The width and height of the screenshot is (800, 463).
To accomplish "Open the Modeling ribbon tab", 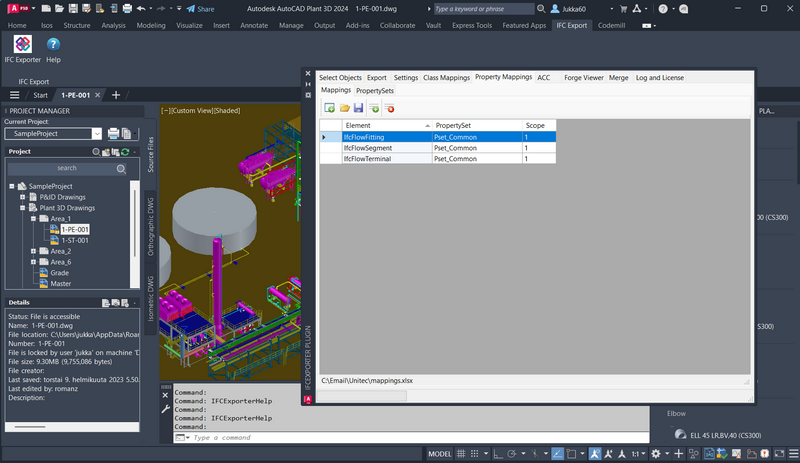I will (151, 25).
